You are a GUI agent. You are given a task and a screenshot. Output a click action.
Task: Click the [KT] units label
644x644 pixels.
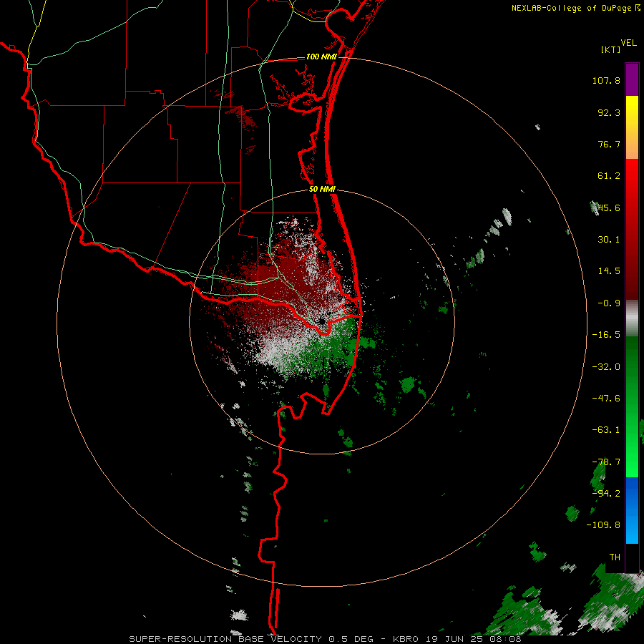(610, 49)
